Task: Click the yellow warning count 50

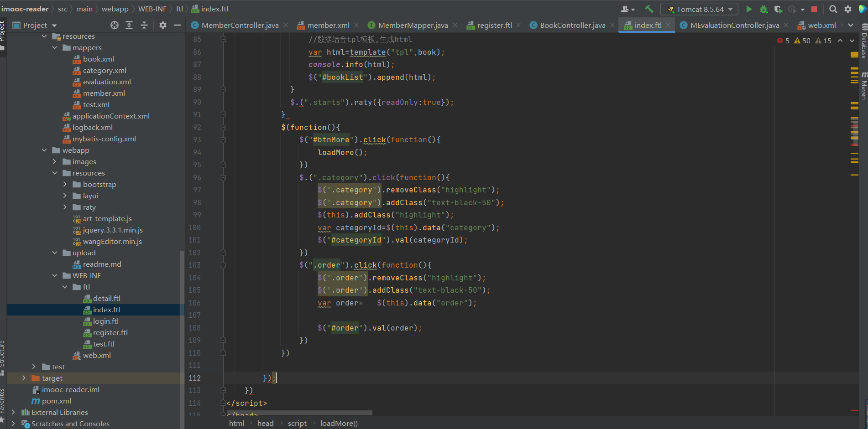Action: [x=802, y=41]
